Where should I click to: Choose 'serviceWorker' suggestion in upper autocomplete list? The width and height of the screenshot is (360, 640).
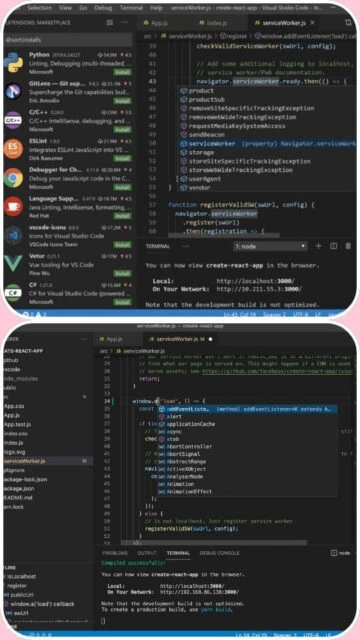[267, 144]
